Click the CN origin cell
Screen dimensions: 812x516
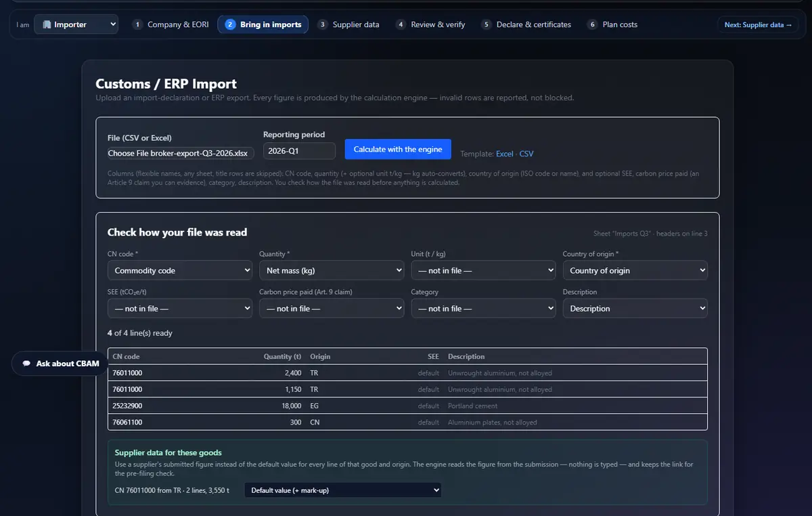click(315, 422)
